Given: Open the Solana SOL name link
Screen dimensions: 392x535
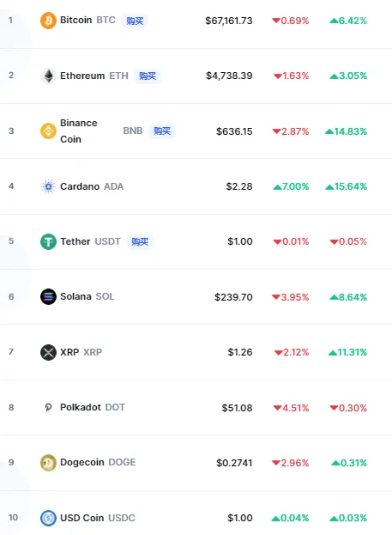Looking at the screenshot, I should pos(87,296).
